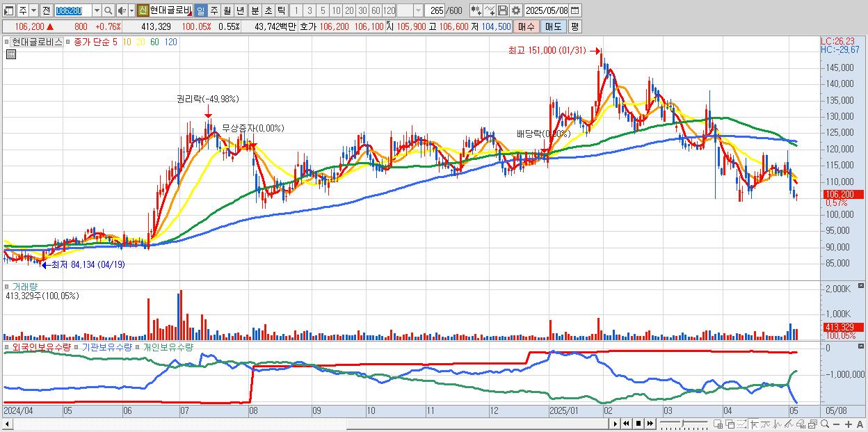868x432 pixels.
Task: Select the 월 monthly chart period
Action: click(x=227, y=10)
